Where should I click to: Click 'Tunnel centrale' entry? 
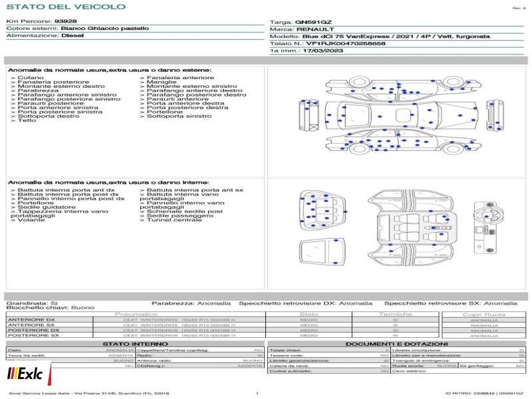click(174, 220)
